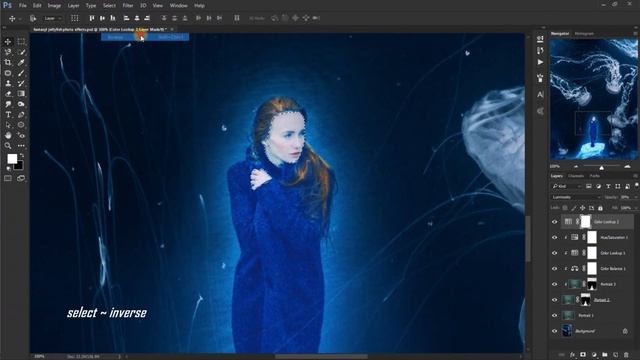Click the Play actions panel icon
Screen dimensions: 640x360
tap(540, 62)
